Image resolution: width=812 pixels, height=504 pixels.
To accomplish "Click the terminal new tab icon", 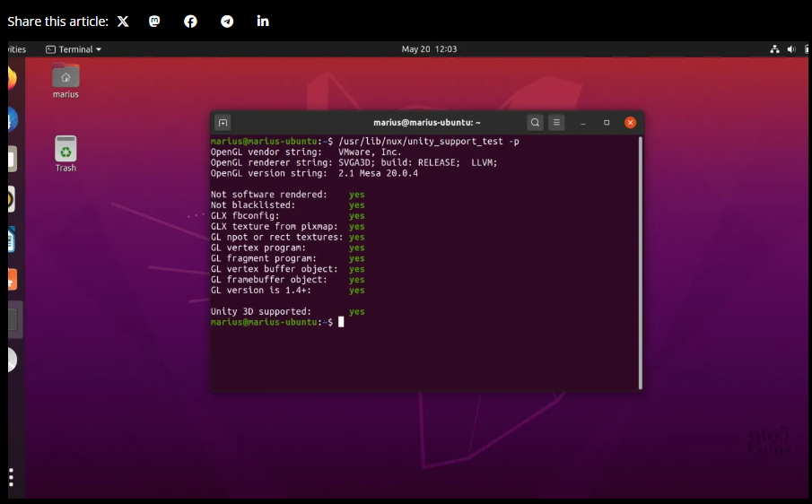I will click(x=223, y=123).
